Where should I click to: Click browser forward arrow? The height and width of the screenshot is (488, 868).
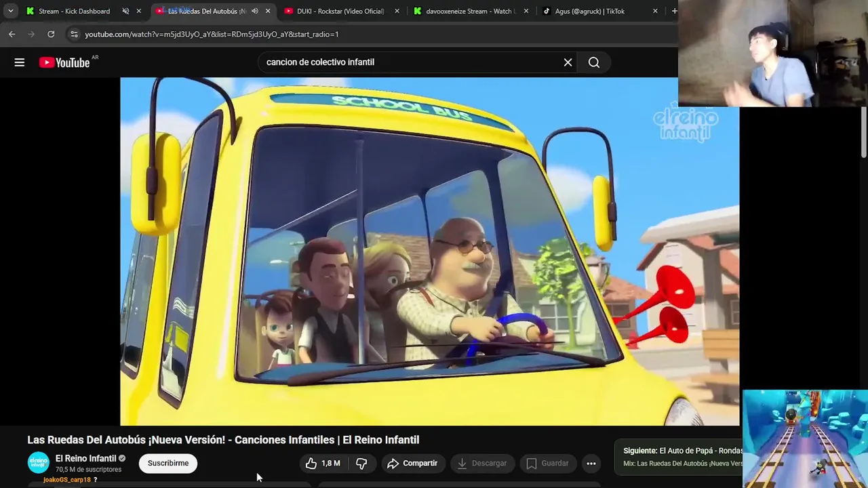coord(31,34)
